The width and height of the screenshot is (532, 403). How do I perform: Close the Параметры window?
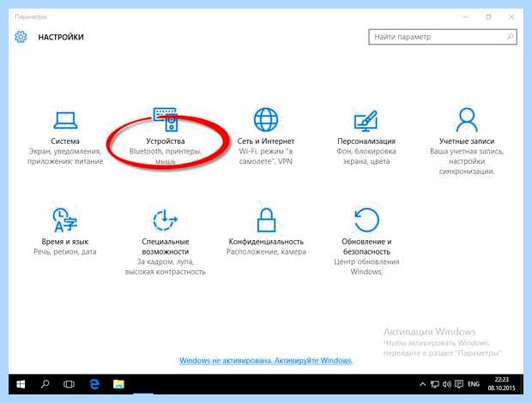(x=511, y=17)
